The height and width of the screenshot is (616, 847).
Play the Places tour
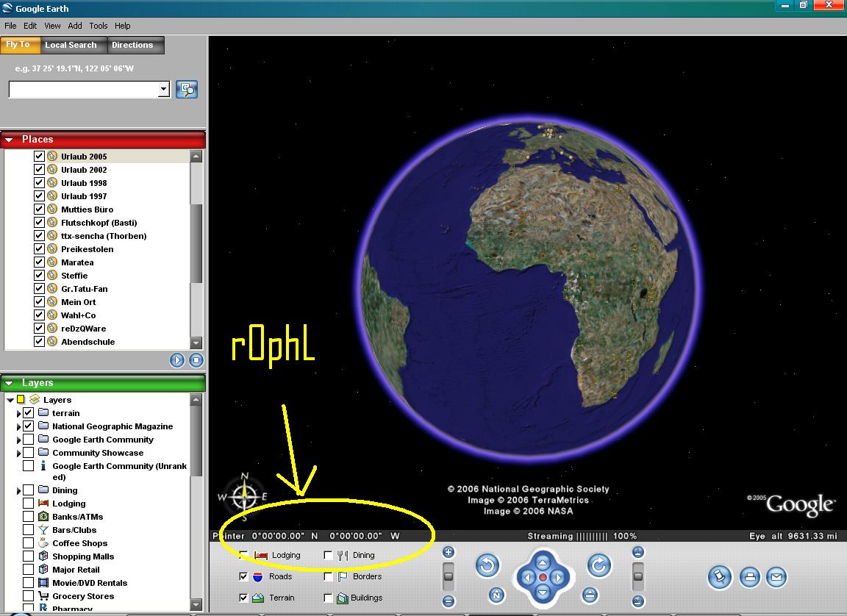point(177,360)
